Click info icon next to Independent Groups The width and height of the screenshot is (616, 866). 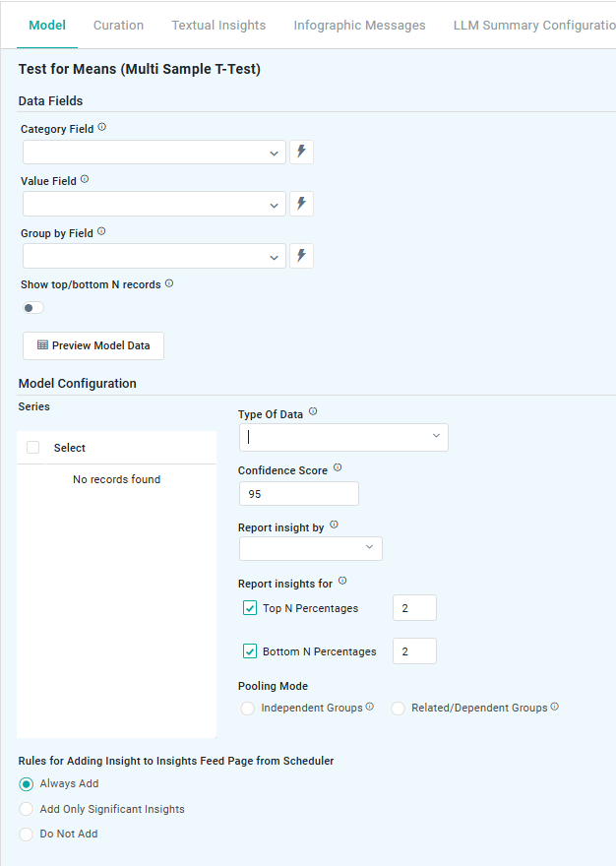[370, 707]
